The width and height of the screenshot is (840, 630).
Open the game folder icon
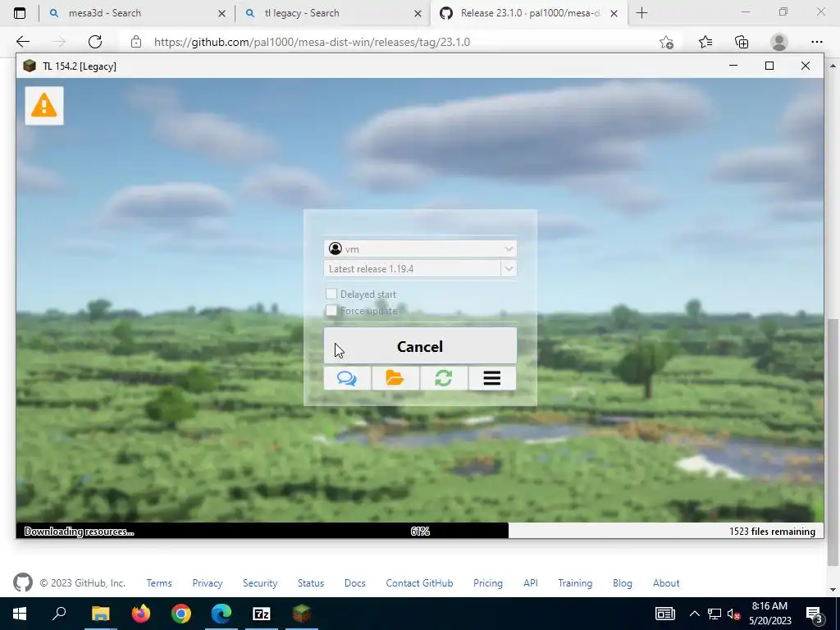(x=395, y=378)
